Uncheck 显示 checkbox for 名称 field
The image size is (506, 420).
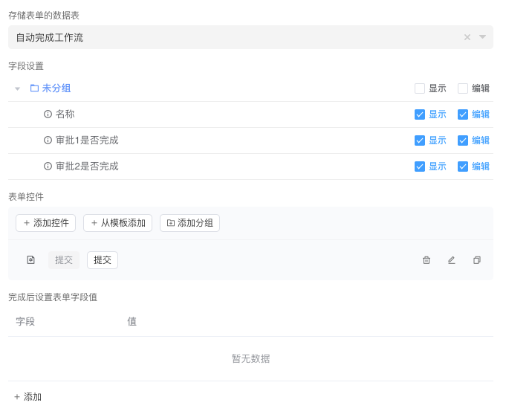(x=420, y=114)
